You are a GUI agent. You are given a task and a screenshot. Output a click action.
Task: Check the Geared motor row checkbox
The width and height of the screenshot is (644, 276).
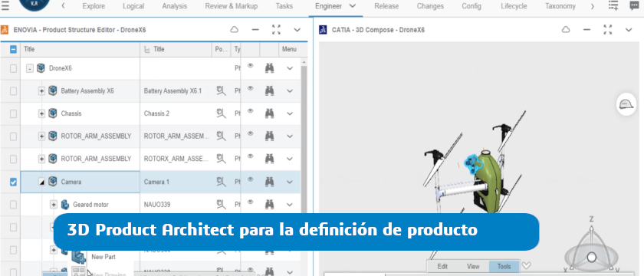(13, 205)
